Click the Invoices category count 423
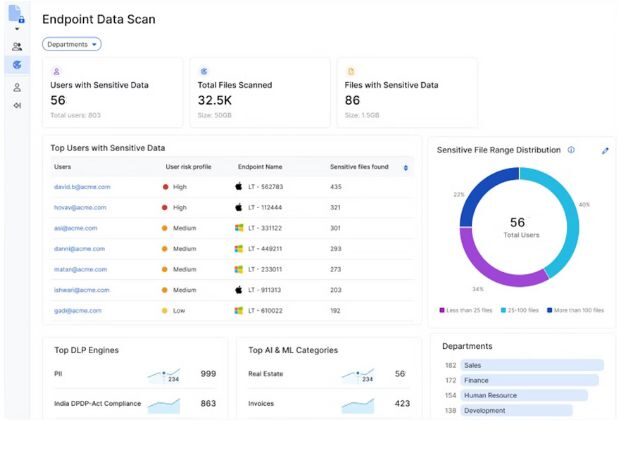Screen dimensions: 626x449 [x=402, y=404]
